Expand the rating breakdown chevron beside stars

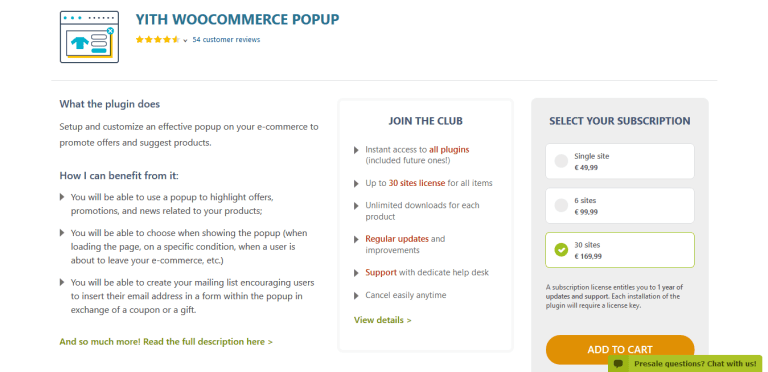click(185, 41)
